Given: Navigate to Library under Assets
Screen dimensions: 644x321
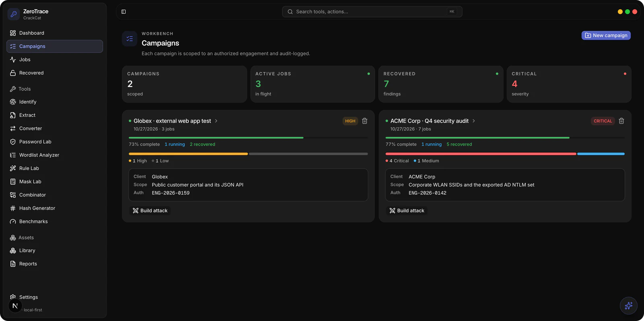Looking at the screenshot, I should 55,251.
